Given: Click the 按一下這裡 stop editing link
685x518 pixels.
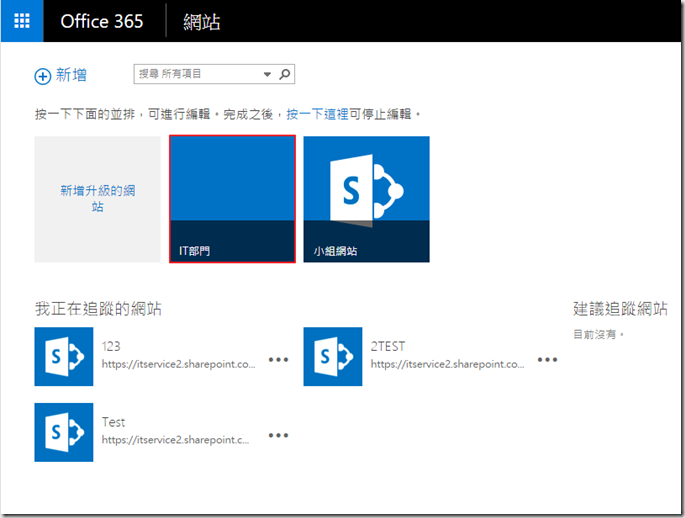Looking at the screenshot, I should click(x=317, y=114).
